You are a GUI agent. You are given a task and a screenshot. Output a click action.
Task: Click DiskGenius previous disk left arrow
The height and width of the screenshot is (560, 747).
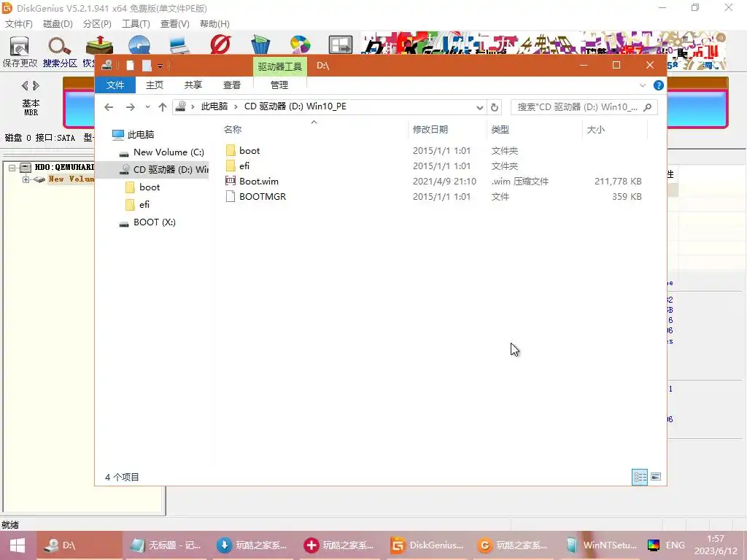click(25, 86)
